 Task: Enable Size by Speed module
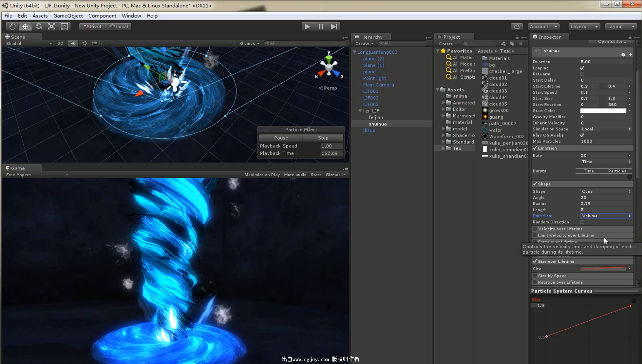pos(535,276)
